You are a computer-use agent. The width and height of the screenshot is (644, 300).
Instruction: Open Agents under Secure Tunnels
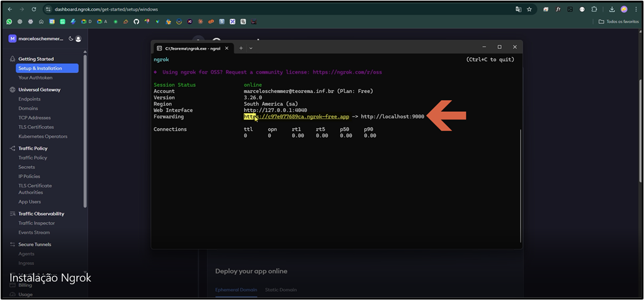pos(26,253)
